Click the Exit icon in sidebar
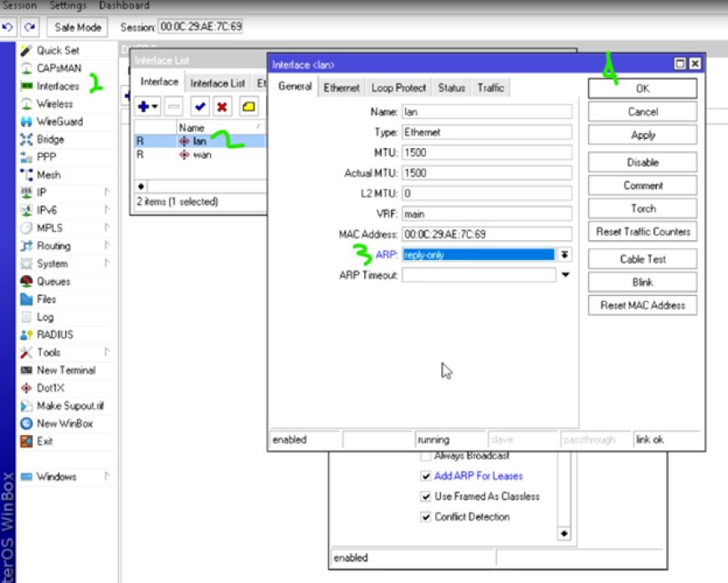 (x=27, y=442)
